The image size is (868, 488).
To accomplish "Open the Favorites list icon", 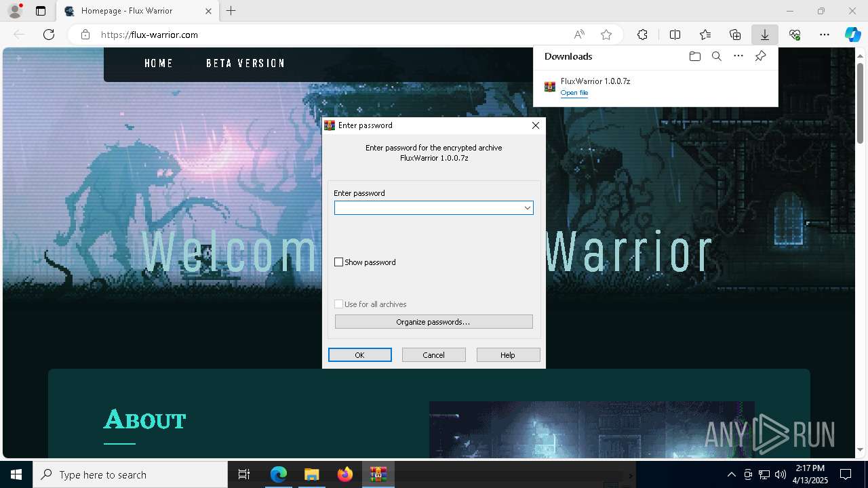I will 705,35.
